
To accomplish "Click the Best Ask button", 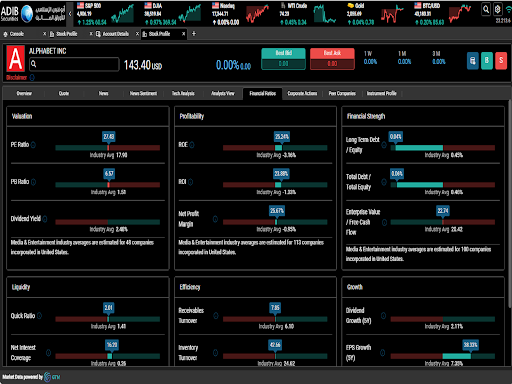I will coord(332,59).
